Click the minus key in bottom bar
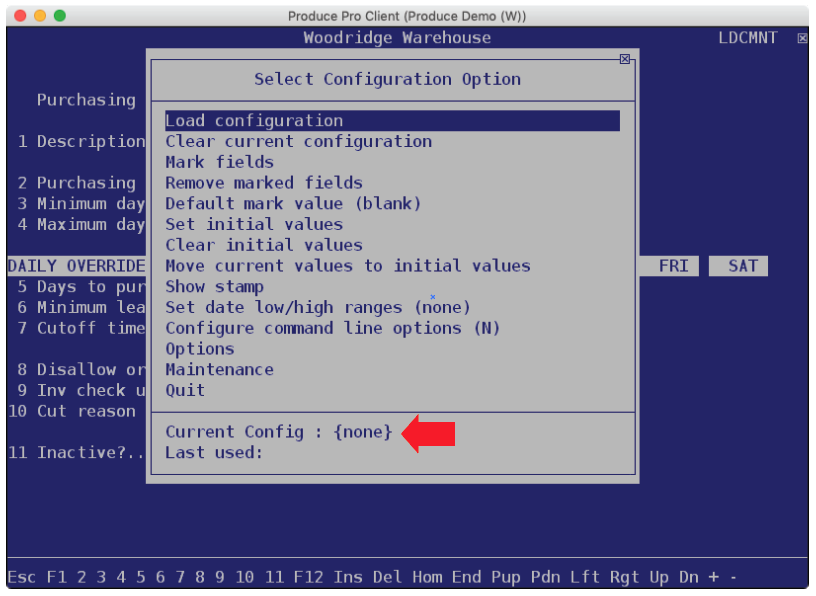The height and width of the screenshot is (596, 816). click(733, 577)
